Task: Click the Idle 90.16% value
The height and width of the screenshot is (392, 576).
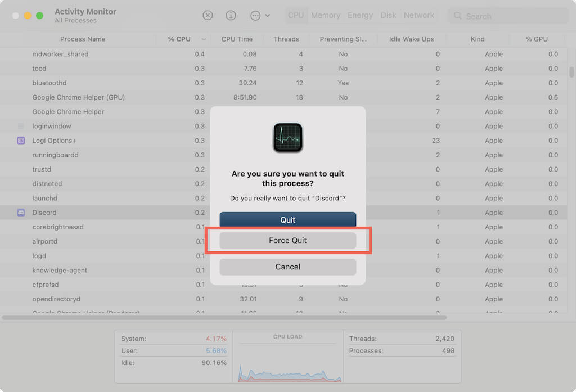Action: coord(214,363)
